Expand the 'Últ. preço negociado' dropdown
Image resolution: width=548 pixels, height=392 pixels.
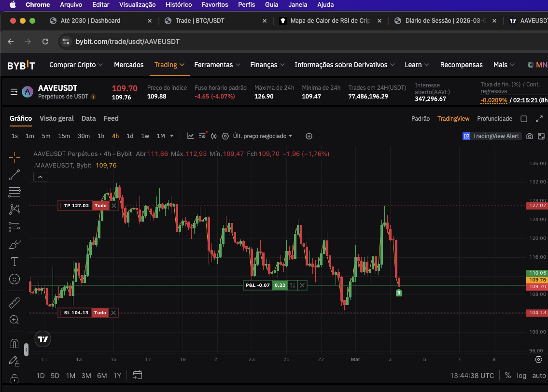click(x=263, y=136)
